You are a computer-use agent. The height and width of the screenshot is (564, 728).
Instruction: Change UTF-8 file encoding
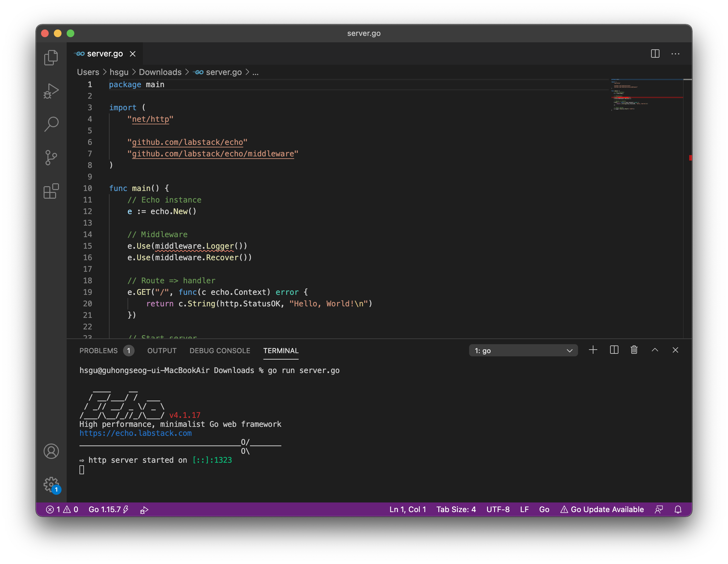[x=498, y=509]
